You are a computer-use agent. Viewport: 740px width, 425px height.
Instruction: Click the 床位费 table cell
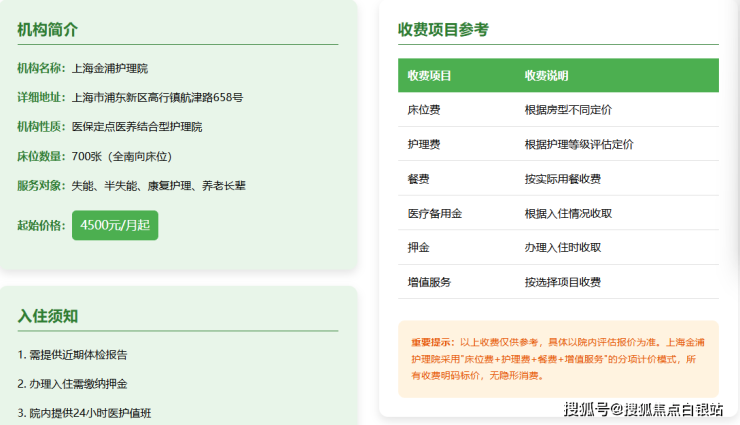click(424, 110)
